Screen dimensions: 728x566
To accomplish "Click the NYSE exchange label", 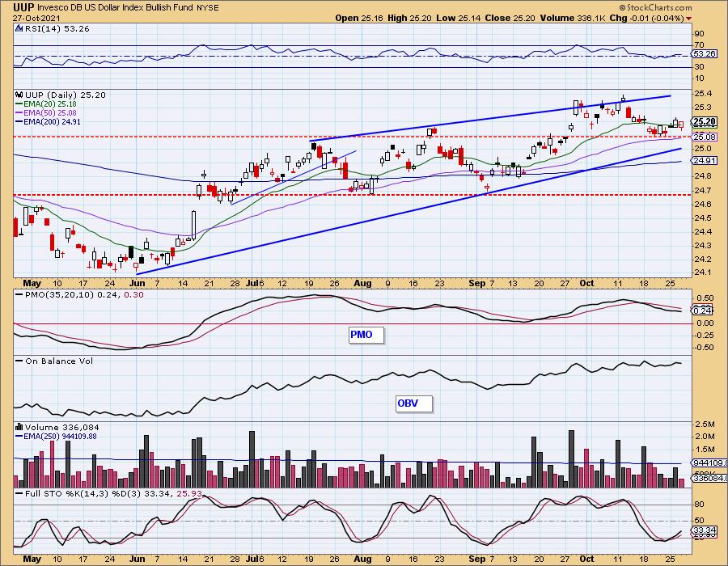I will [x=208, y=8].
